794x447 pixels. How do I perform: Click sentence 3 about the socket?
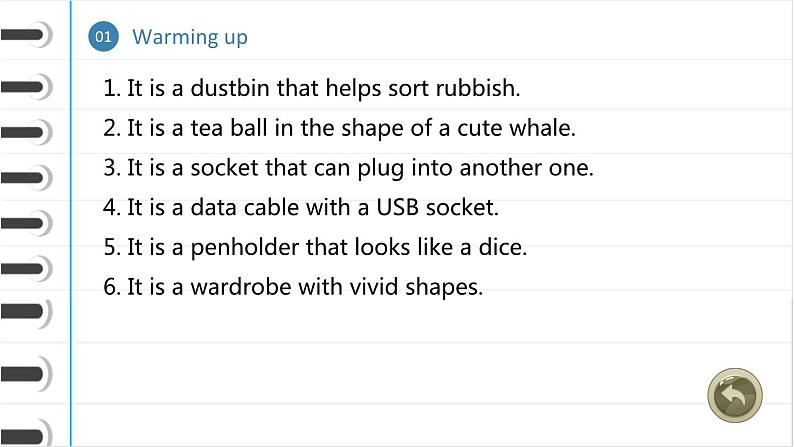coord(349,168)
